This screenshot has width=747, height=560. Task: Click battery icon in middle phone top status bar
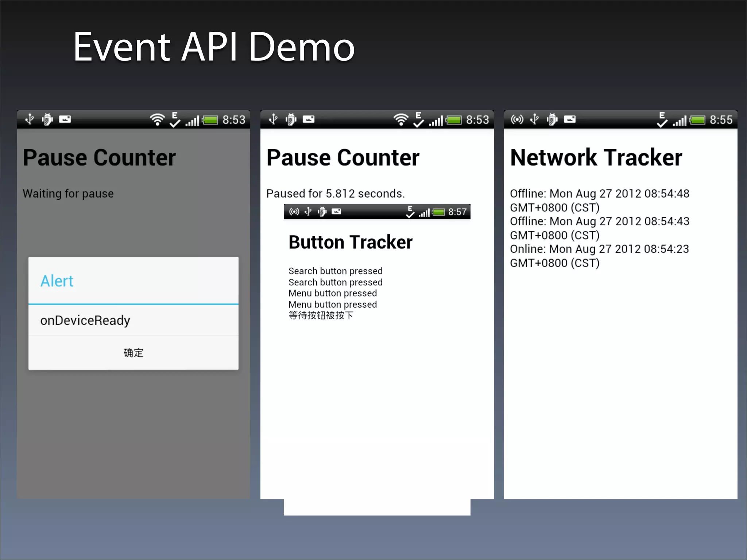click(454, 120)
